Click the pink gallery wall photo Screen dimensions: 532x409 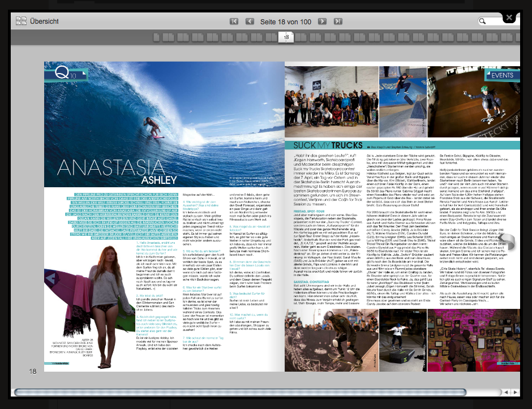click(x=474, y=340)
